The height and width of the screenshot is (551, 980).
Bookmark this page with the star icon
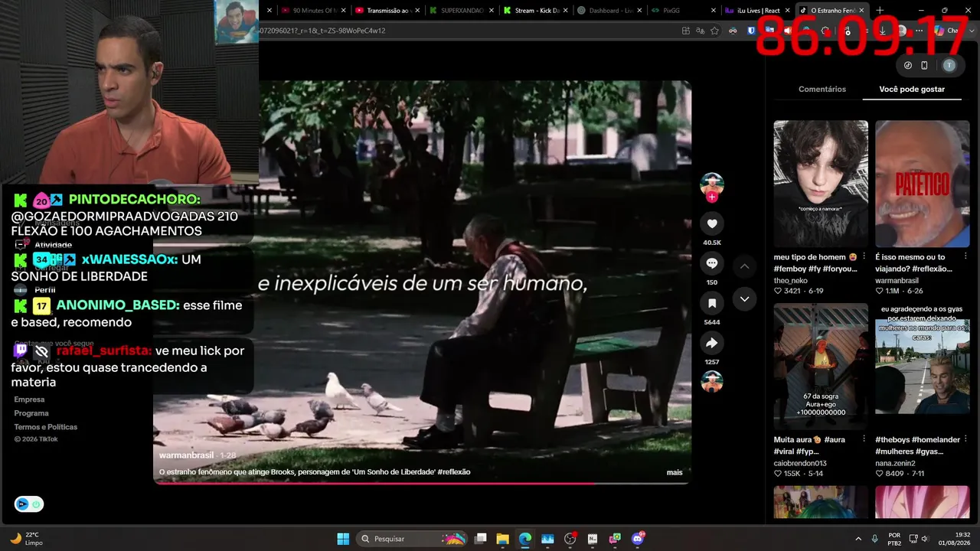[x=714, y=31]
